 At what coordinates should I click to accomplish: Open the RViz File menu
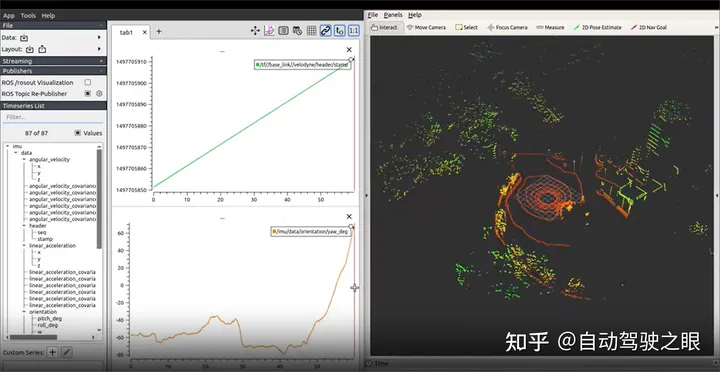click(x=373, y=15)
